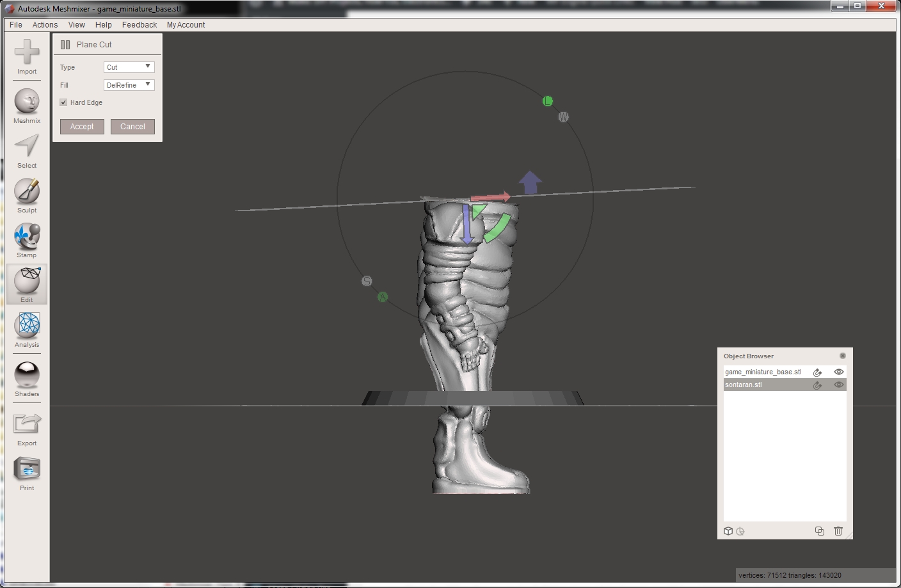Screen dimensions: 901x588
Task: Launch the Analysis tools
Action: point(27,325)
